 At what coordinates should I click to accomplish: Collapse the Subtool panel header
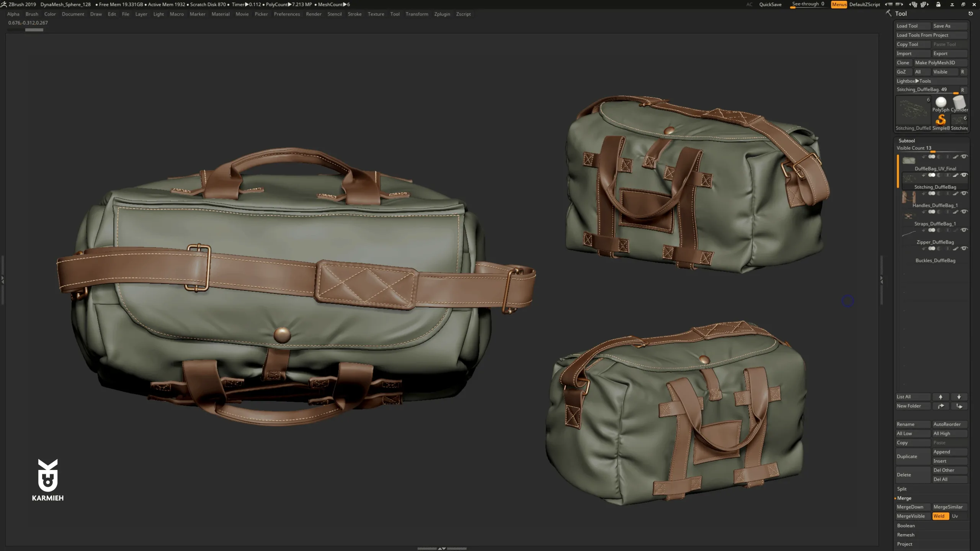(907, 140)
